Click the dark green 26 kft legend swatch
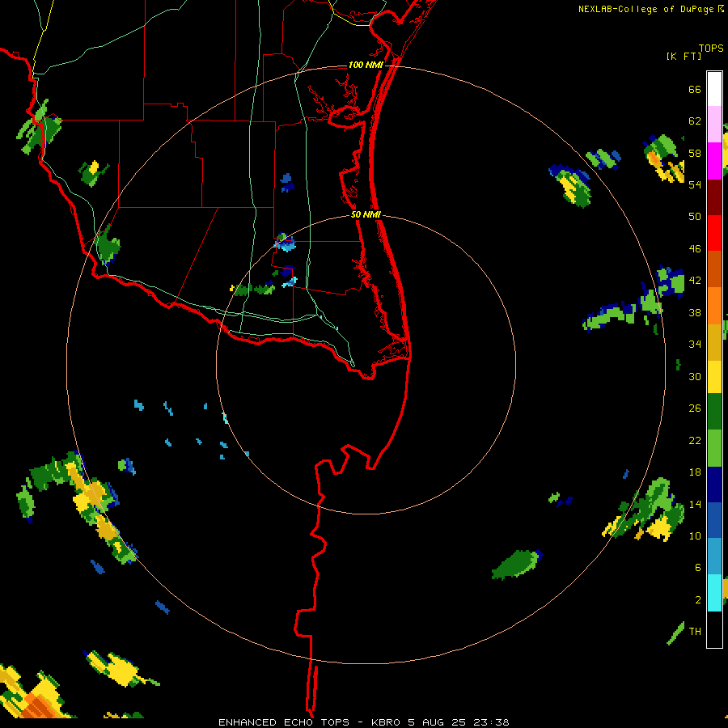This screenshot has height=728, width=728. pyautogui.click(x=714, y=412)
